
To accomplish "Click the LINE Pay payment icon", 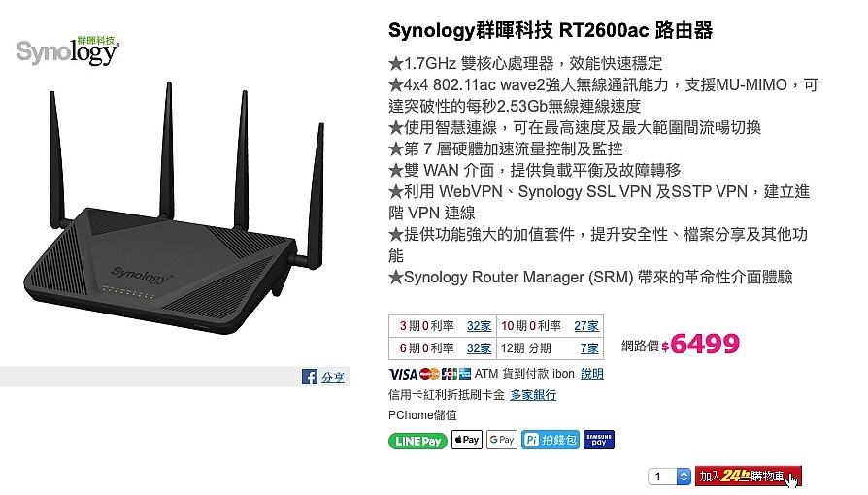I will coord(417,441).
